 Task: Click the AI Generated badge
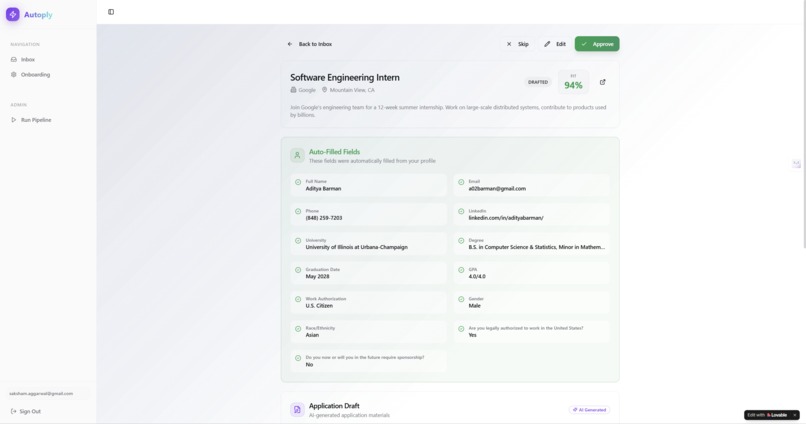tap(590, 410)
